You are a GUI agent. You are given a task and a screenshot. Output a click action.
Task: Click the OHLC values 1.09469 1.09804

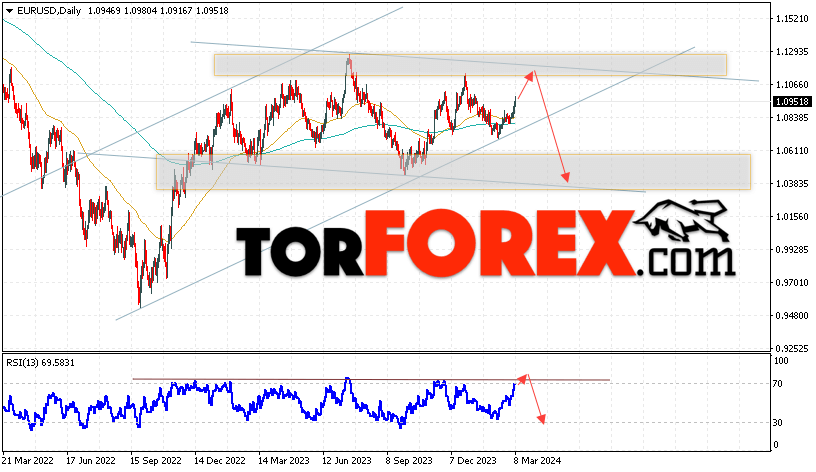pos(122,10)
